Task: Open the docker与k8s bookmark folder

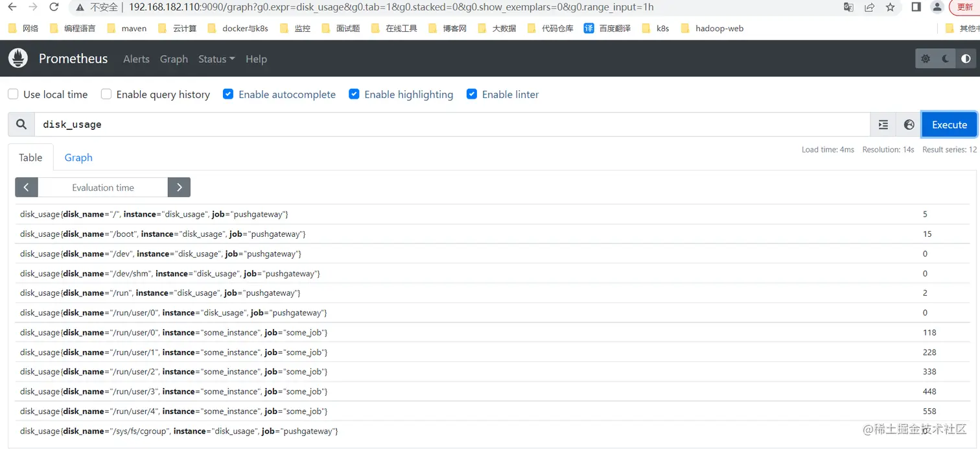Action: (x=237, y=29)
